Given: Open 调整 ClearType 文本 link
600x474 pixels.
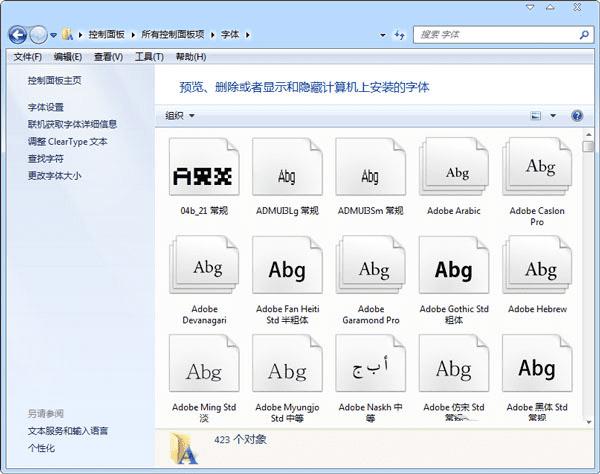Looking at the screenshot, I should coord(67,142).
